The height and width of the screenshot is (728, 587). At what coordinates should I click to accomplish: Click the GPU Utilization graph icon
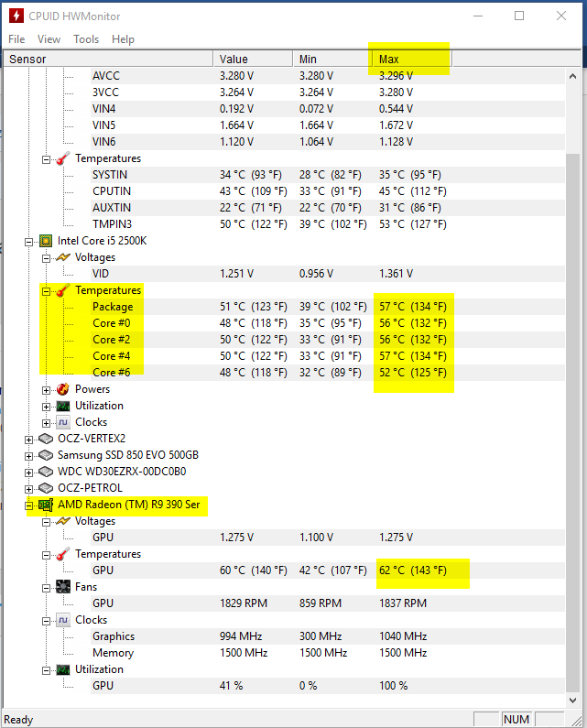[62, 669]
